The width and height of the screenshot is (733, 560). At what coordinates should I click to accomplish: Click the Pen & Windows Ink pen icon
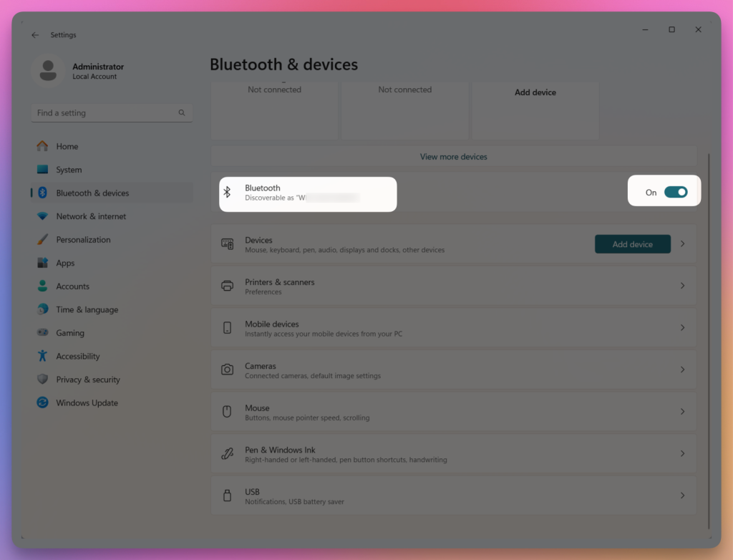(227, 454)
